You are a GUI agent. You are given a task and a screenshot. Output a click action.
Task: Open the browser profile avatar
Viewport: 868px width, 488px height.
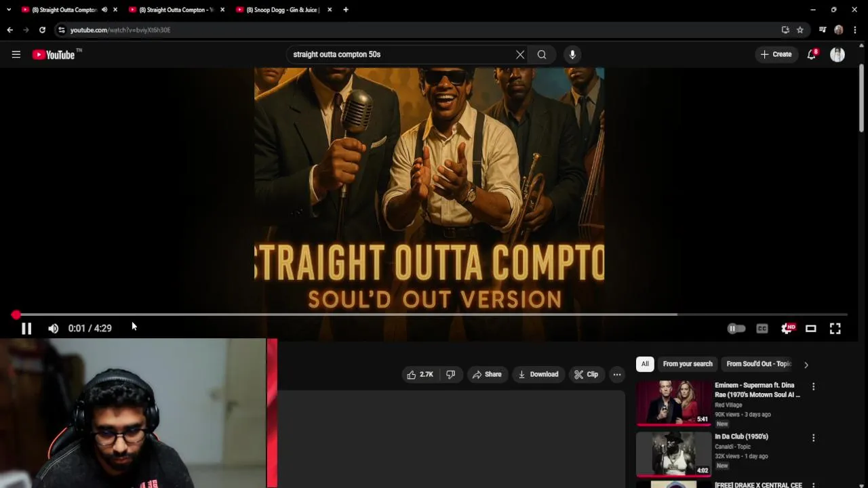[x=839, y=30]
